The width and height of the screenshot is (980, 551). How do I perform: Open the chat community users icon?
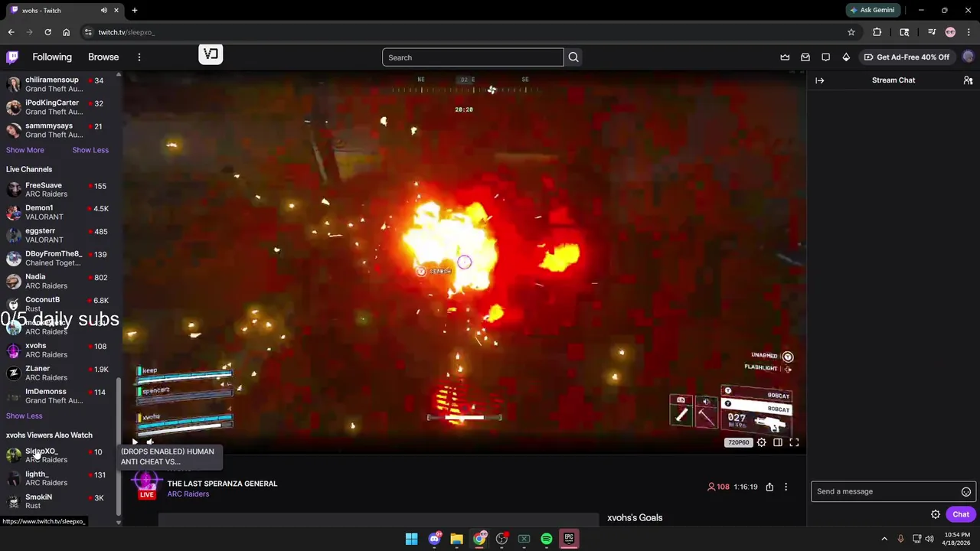[968, 80]
